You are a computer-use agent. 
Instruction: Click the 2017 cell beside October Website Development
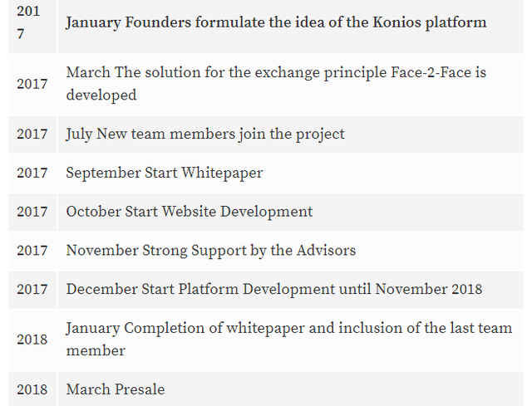point(32,212)
